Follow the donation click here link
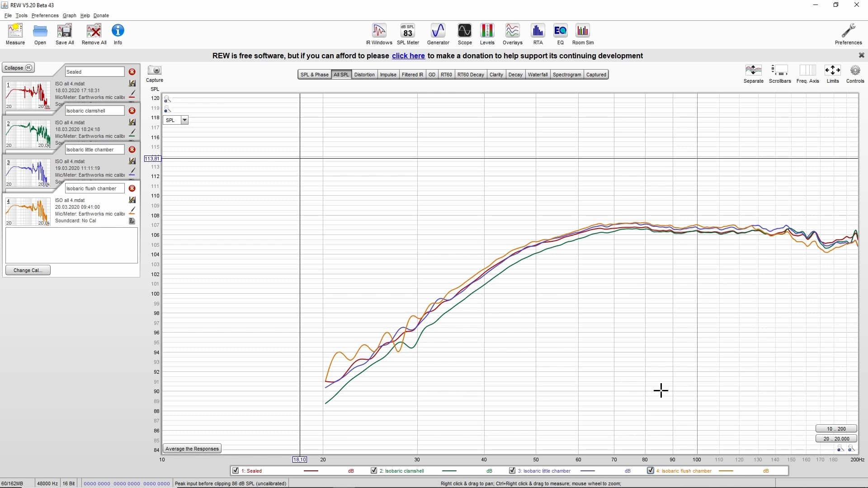 (408, 56)
